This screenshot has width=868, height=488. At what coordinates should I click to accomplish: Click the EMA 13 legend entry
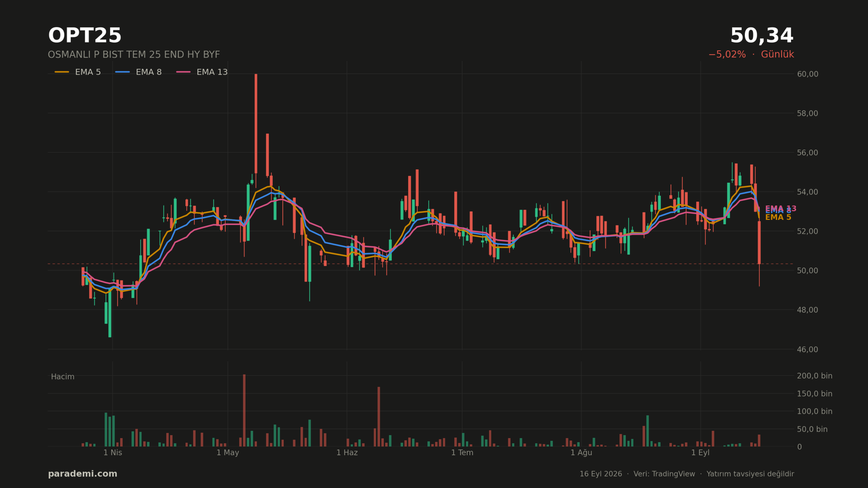click(202, 72)
